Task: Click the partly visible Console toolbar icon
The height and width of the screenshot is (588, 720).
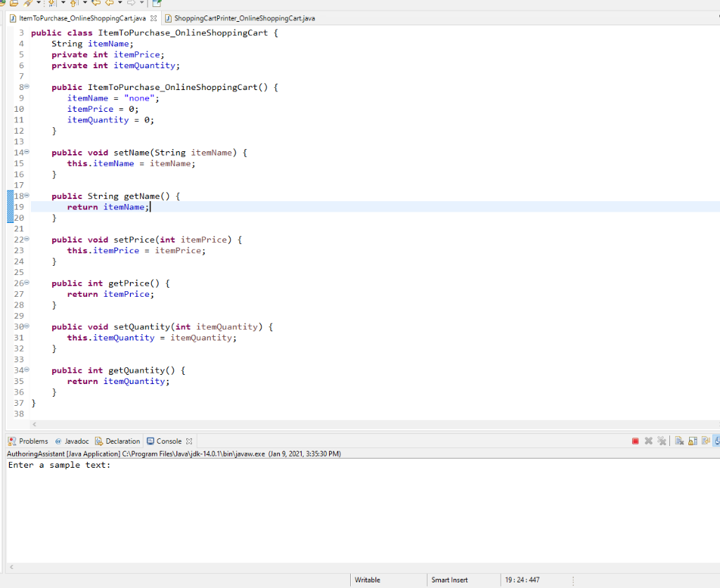Action: click(716, 440)
